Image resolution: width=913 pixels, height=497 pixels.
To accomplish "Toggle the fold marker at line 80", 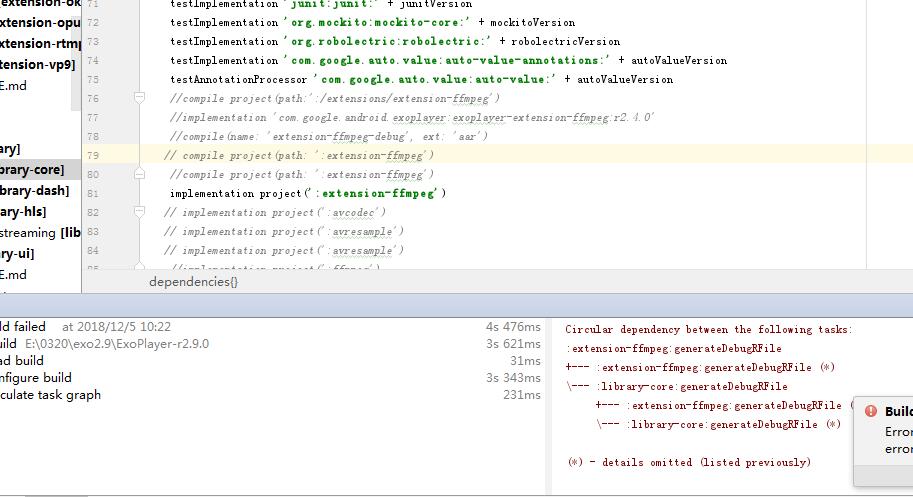I will (x=139, y=174).
